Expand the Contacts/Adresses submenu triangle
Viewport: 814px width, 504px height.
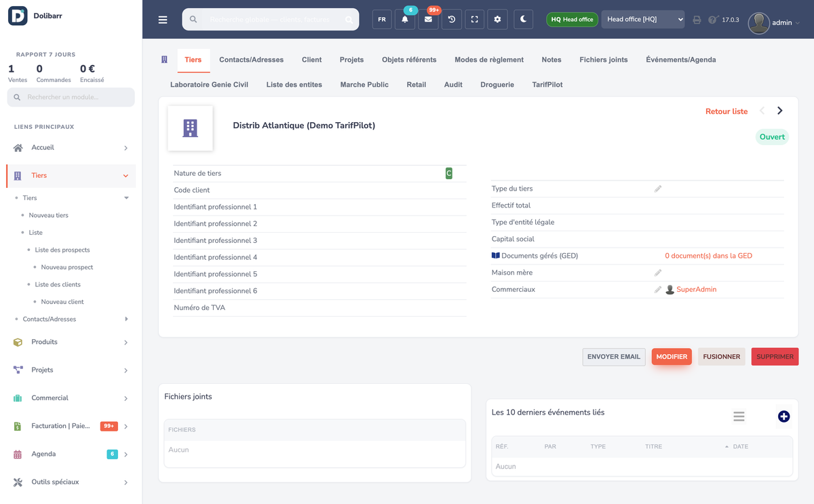point(126,319)
